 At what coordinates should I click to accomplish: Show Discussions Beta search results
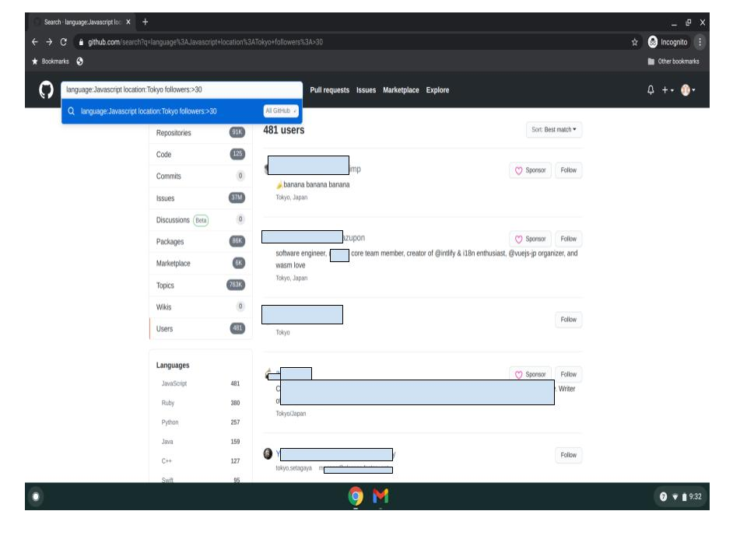pyautogui.click(x=201, y=220)
